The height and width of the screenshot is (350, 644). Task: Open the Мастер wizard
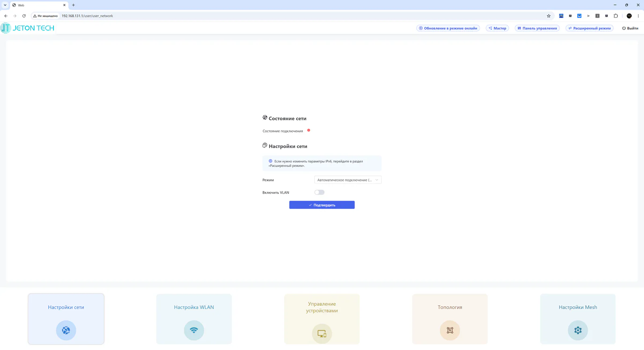[x=497, y=28]
